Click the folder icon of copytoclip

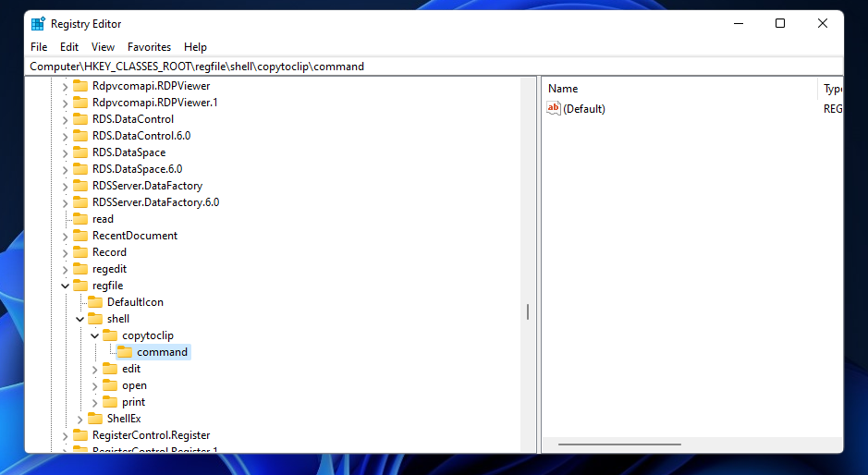pyautogui.click(x=111, y=335)
